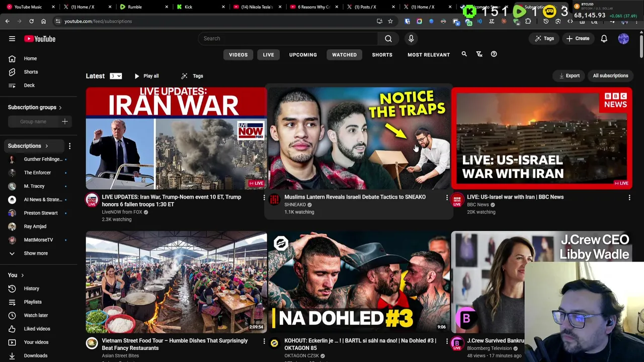Open Subscriptions three-dot options
The width and height of the screenshot is (644, 362).
pyautogui.click(x=69, y=146)
